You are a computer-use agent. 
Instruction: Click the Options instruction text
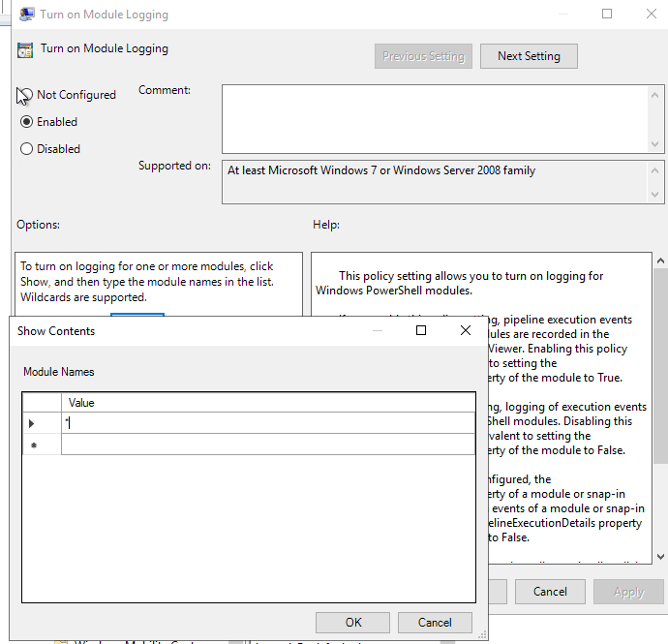point(147,282)
